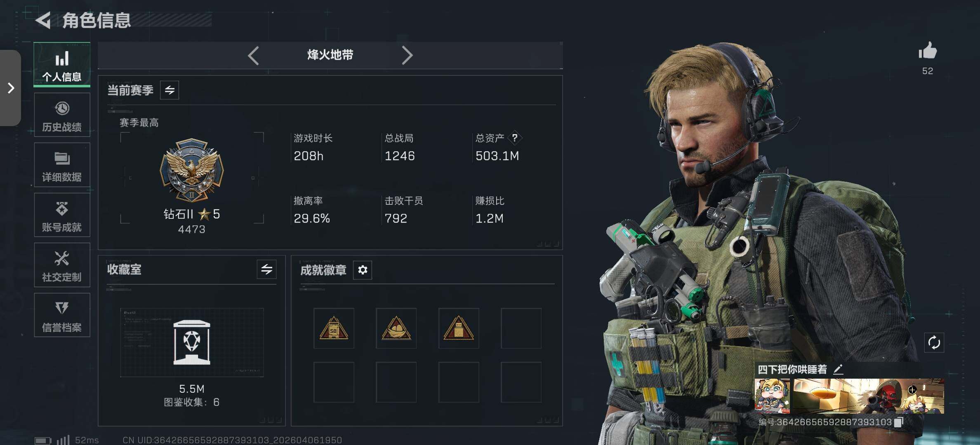
Task: Open the 历史战绩 tab
Action: (62, 115)
